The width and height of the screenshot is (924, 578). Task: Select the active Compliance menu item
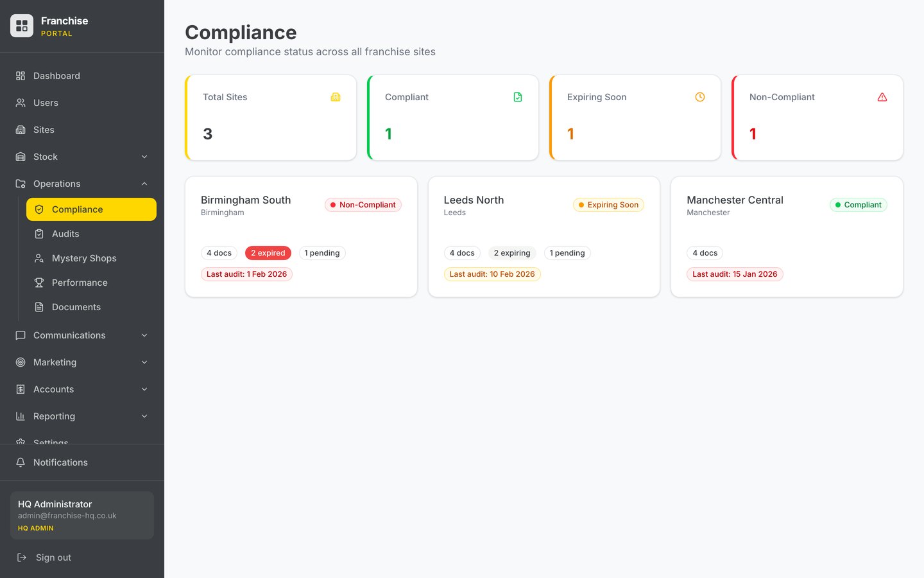[91, 209]
